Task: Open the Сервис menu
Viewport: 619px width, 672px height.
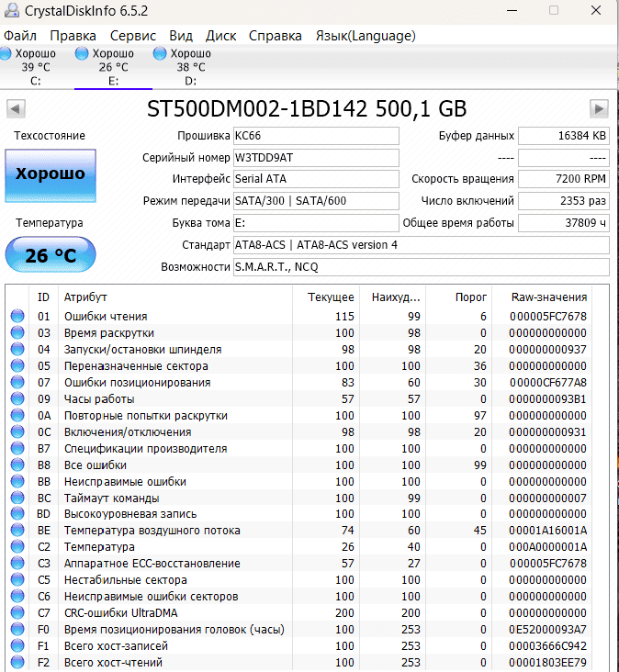Action: click(x=133, y=36)
